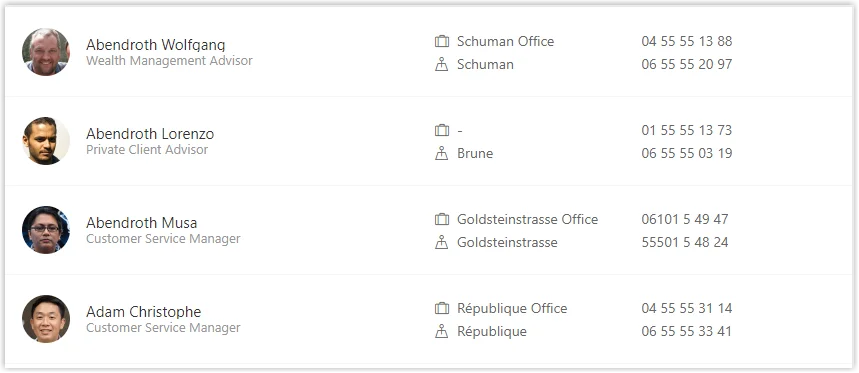The height and width of the screenshot is (373, 859).
Task: Open Abendroth Lorenzo's profile photo
Action: [46, 141]
